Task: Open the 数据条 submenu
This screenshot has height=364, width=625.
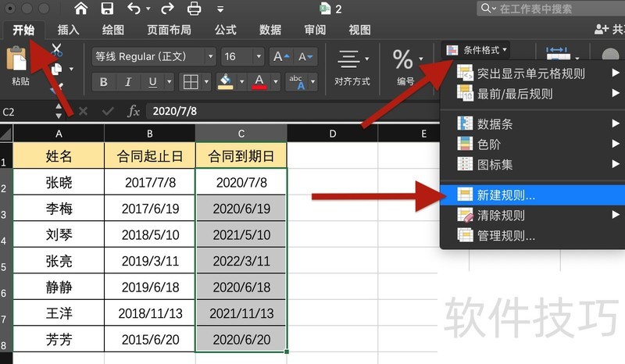Action: [x=533, y=124]
